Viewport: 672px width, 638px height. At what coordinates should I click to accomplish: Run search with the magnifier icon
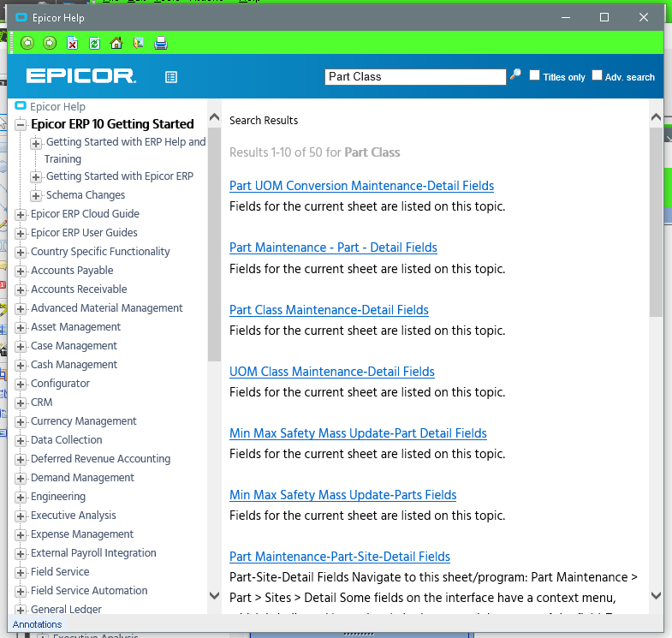point(515,75)
